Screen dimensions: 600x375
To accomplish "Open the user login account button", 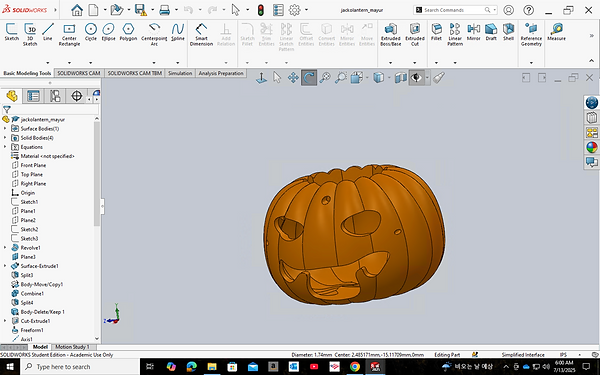I will point(509,10).
